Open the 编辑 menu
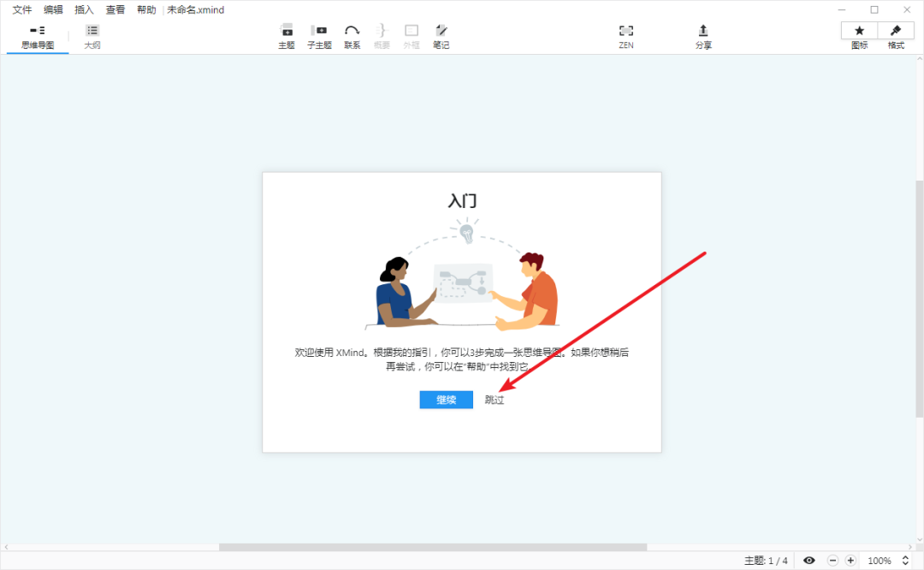924x570 pixels. point(53,9)
